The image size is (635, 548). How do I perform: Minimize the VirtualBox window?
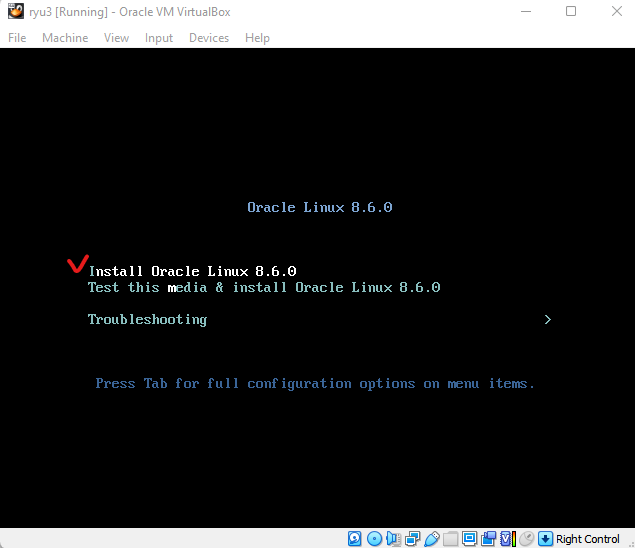point(526,11)
